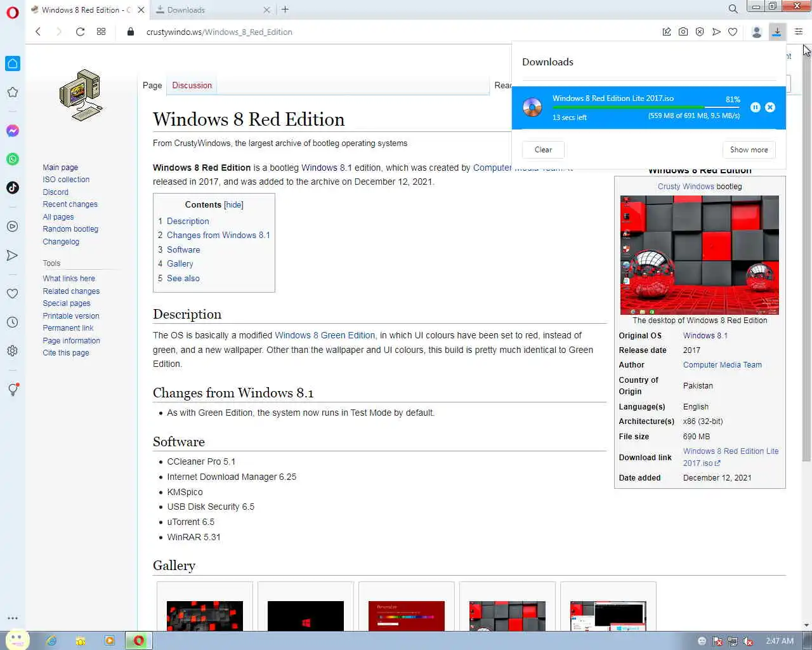Open TikTok in the Opera sidebar
812x650 pixels.
[13, 187]
